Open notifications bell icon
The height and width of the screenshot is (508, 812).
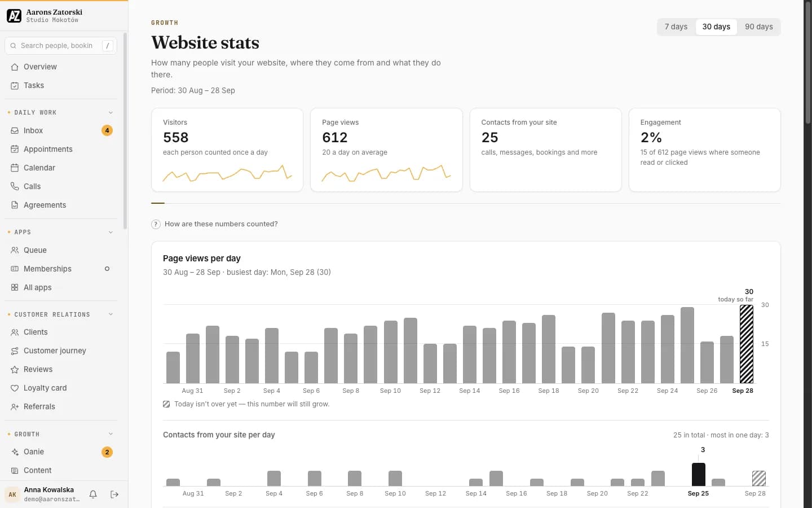click(x=93, y=494)
